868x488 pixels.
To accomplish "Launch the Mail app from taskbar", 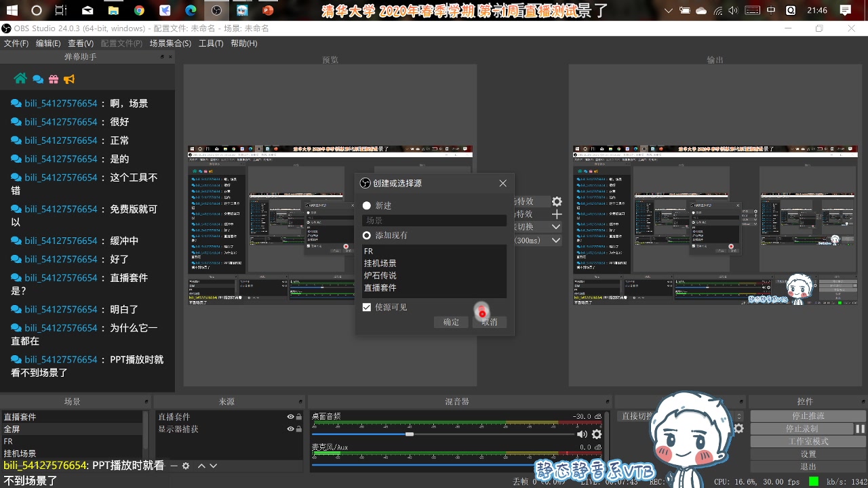I will coord(87,10).
